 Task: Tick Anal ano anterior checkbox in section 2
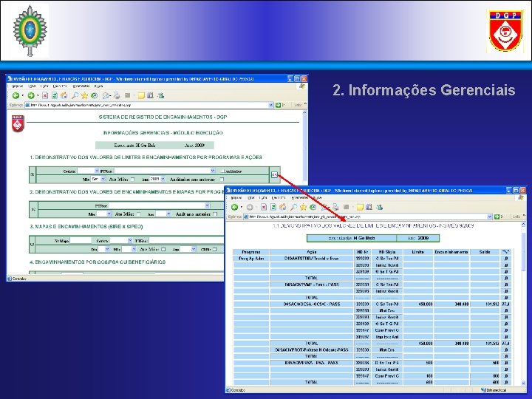click(215, 214)
